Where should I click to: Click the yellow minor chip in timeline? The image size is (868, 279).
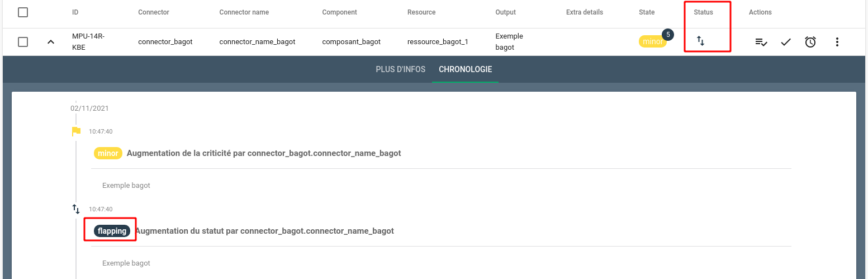[x=108, y=153]
